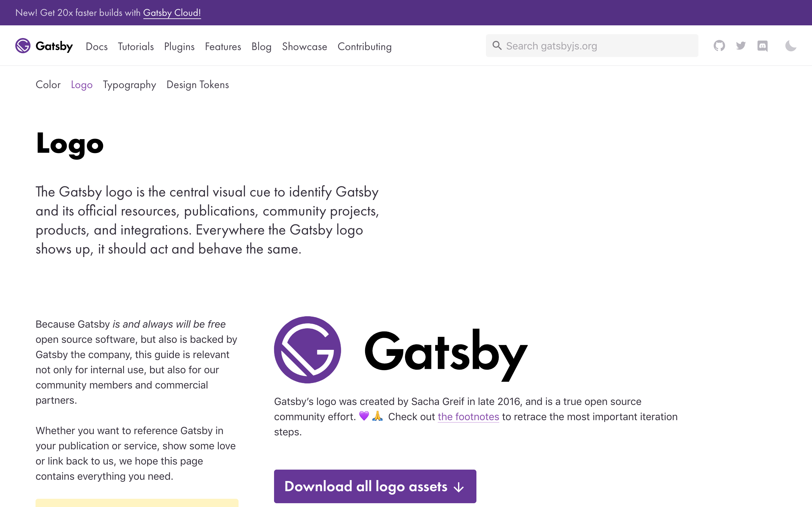The image size is (812, 507).
Task: Open the GitHub icon in the header
Action: pos(719,46)
